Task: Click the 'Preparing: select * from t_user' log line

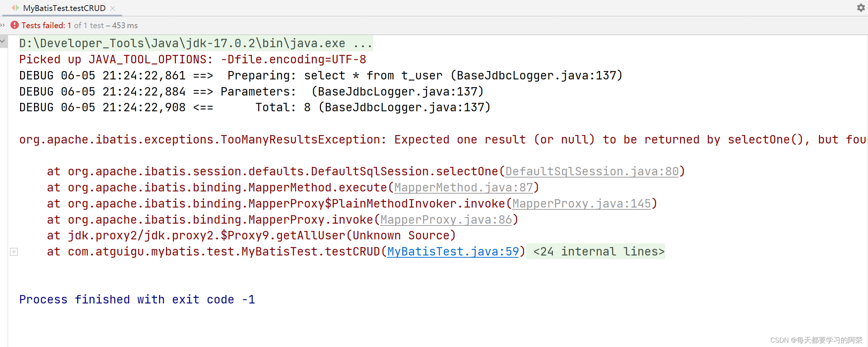Action: tap(321, 75)
